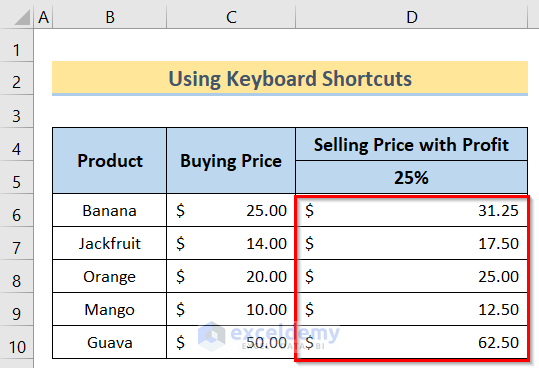
Task: Select the 31.25 selling price cell
Action: [411, 210]
